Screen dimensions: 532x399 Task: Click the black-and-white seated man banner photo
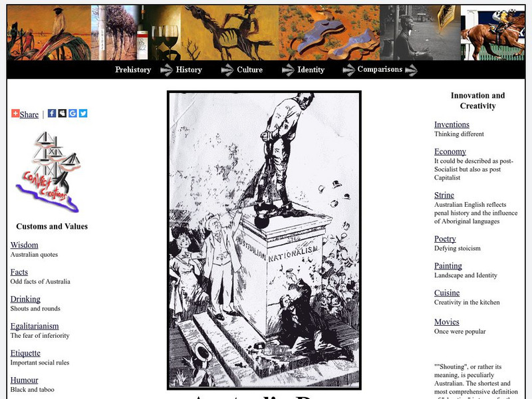[x=420, y=33]
